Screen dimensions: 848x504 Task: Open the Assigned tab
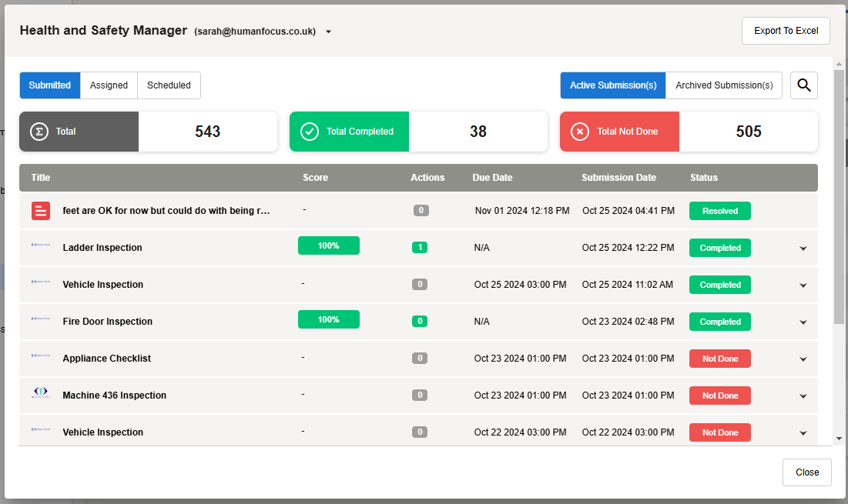click(x=109, y=85)
